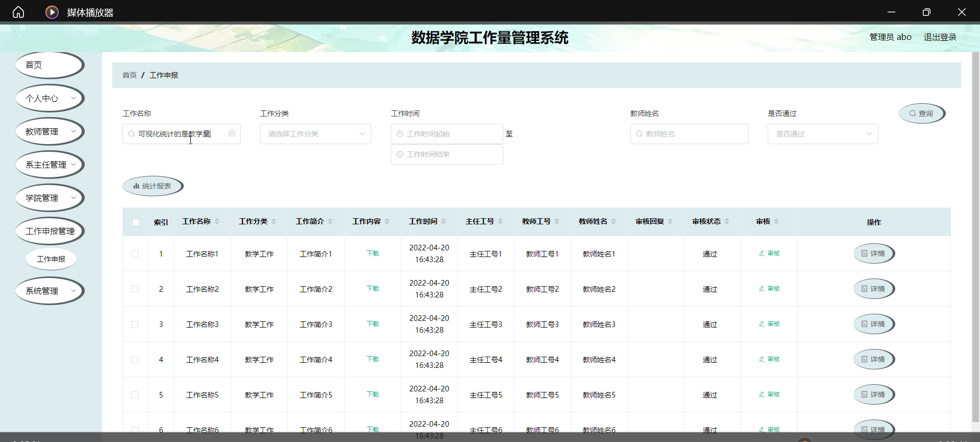Open 详情 for row 4
This screenshot has width=980, height=442.
pos(874,359)
